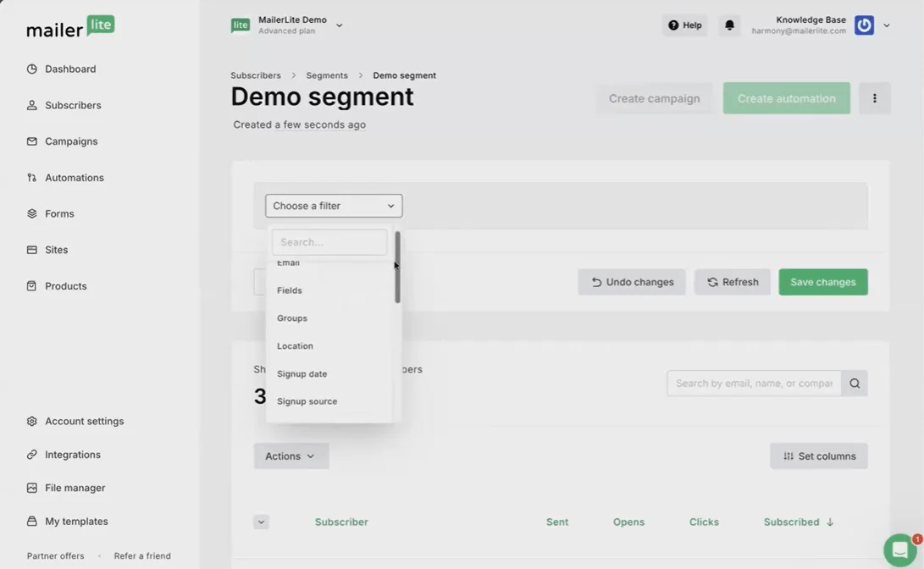Click the Set columns button
The width and height of the screenshot is (924, 569).
tap(819, 456)
